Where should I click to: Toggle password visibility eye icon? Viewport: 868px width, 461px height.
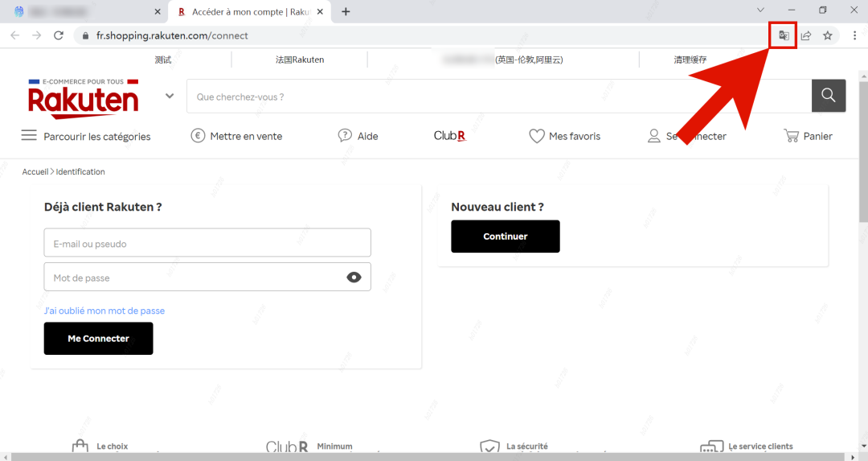click(x=354, y=277)
